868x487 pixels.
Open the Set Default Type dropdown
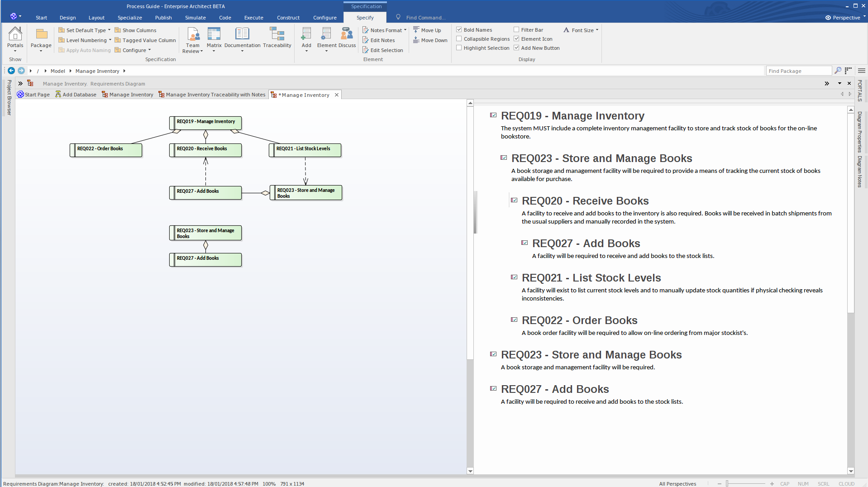tap(110, 30)
